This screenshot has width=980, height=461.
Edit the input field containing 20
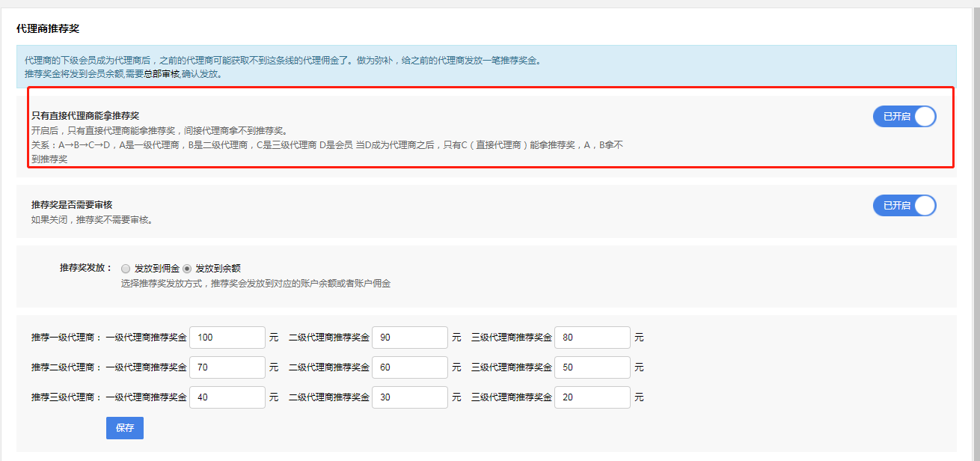(x=592, y=397)
